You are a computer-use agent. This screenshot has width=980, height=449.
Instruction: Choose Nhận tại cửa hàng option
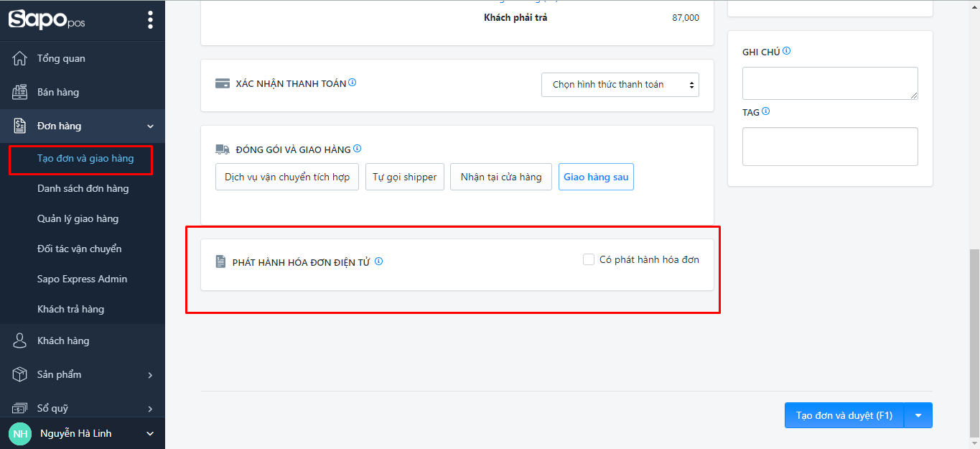pyautogui.click(x=501, y=177)
